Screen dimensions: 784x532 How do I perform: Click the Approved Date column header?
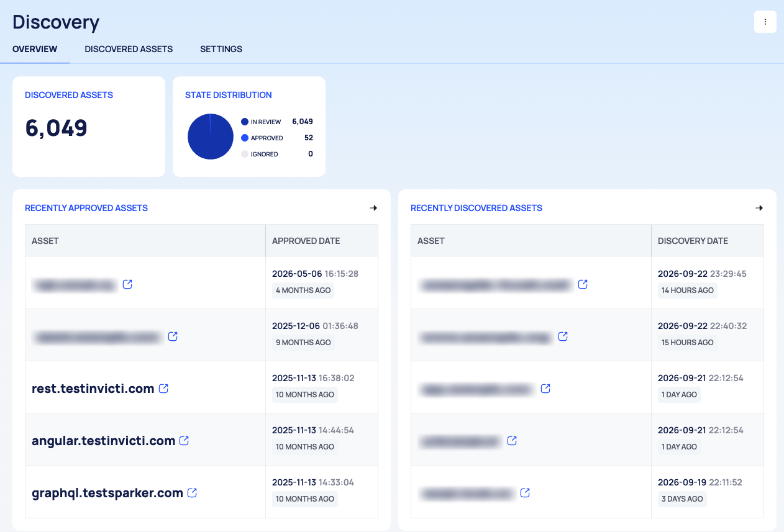click(x=306, y=241)
